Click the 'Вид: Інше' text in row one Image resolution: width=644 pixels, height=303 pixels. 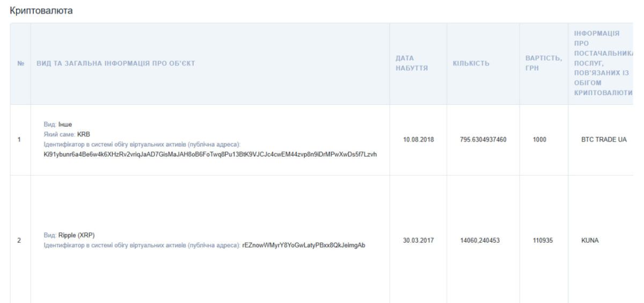(x=58, y=125)
